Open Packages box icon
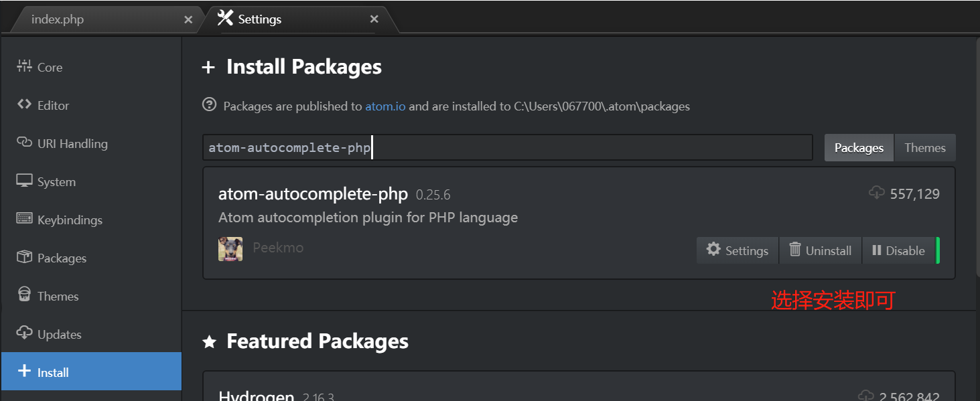Viewport: 980px width, 401px height. 24,257
